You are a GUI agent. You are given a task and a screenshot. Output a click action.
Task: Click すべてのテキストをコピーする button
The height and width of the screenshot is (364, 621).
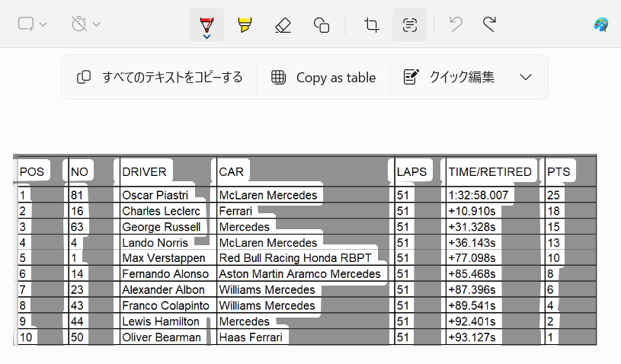pos(159,77)
